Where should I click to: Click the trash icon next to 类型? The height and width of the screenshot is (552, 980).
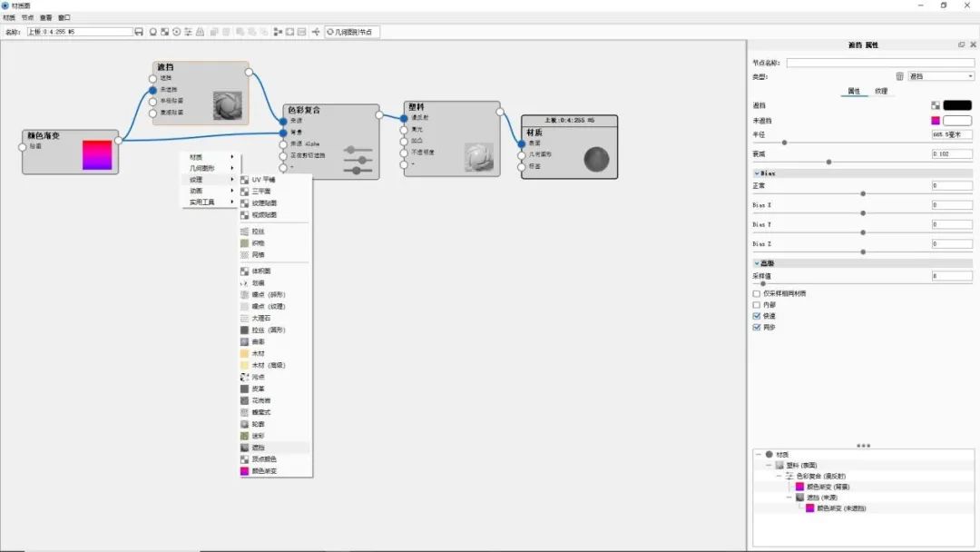[x=898, y=75]
